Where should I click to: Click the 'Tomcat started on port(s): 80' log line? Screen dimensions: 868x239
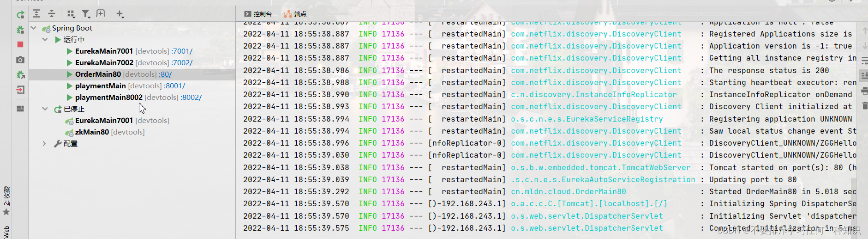coord(783,167)
